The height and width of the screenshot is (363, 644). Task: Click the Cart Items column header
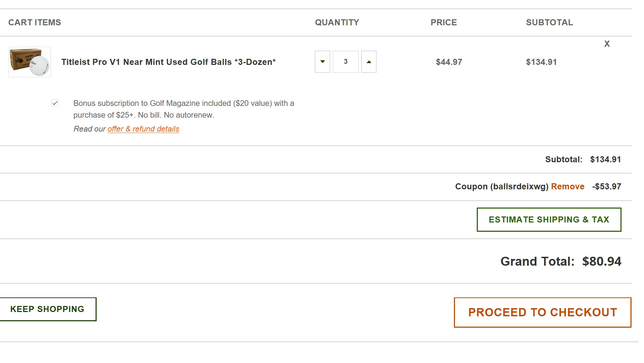click(35, 22)
